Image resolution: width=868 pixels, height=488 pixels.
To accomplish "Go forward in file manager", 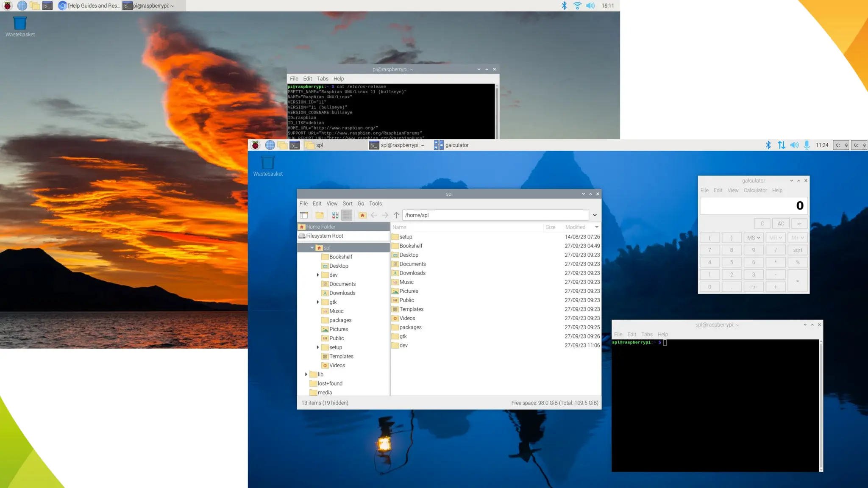I will [385, 215].
